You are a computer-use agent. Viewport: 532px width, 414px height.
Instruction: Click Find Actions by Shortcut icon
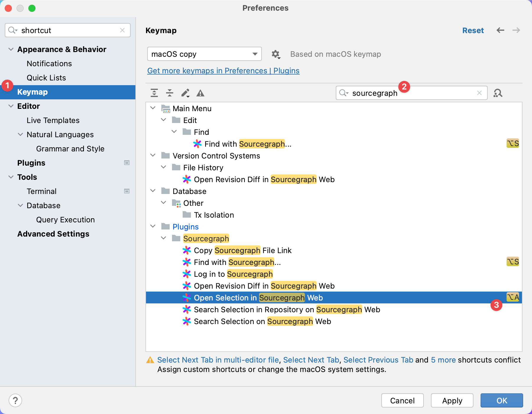(x=498, y=93)
